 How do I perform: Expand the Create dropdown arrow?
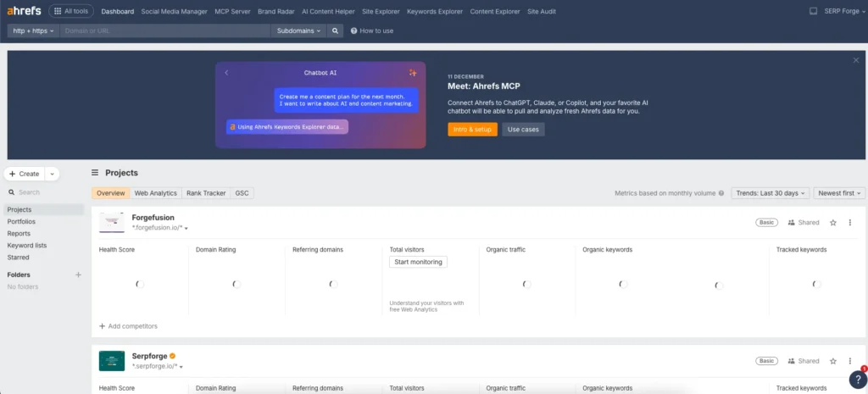(x=52, y=174)
